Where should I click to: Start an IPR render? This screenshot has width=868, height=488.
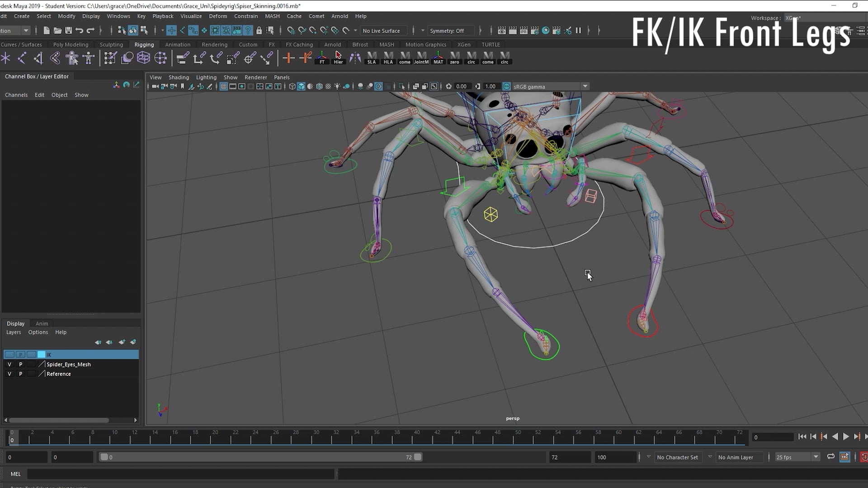click(x=524, y=30)
